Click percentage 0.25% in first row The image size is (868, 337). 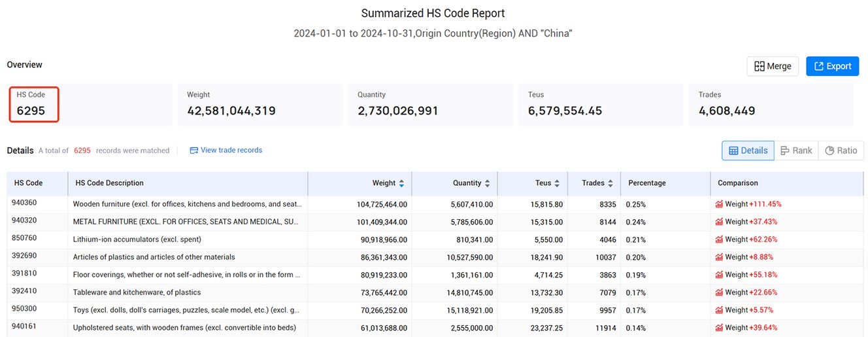(636, 204)
